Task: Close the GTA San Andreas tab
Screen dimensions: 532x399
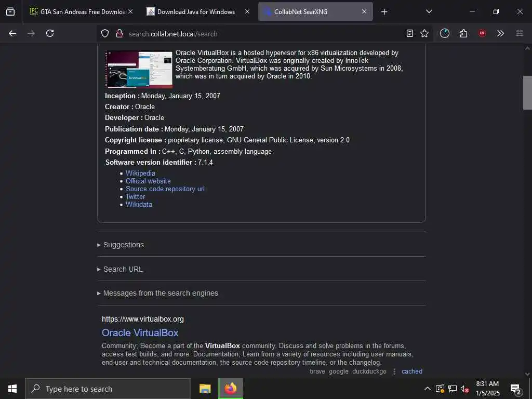Action: click(130, 11)
